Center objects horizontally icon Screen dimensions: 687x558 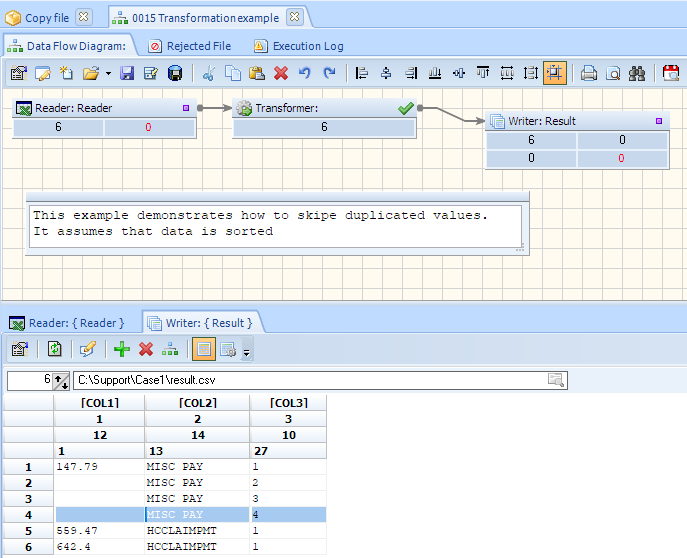click(x=386, y=73)
